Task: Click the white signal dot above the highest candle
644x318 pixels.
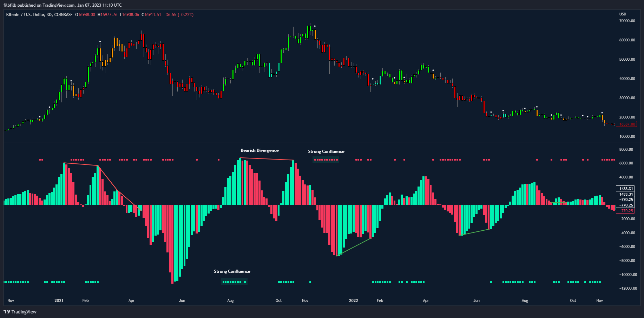Action: [x=315, y=26]
